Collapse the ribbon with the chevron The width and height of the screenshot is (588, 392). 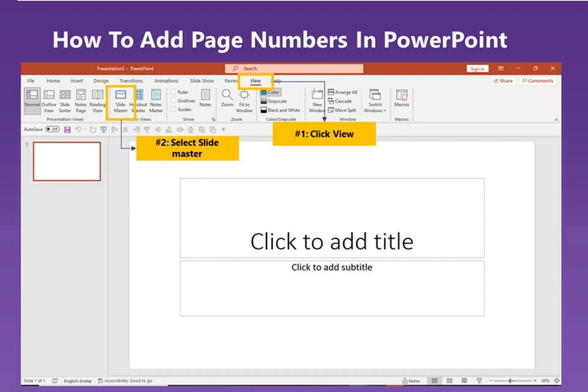tap(556, 120)
